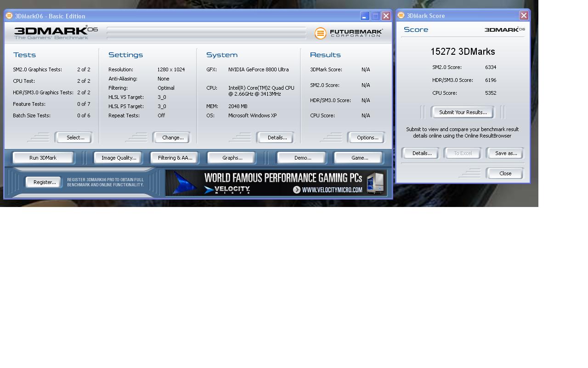Click the 3DMark Score N/A result

[x=366, y=69]
